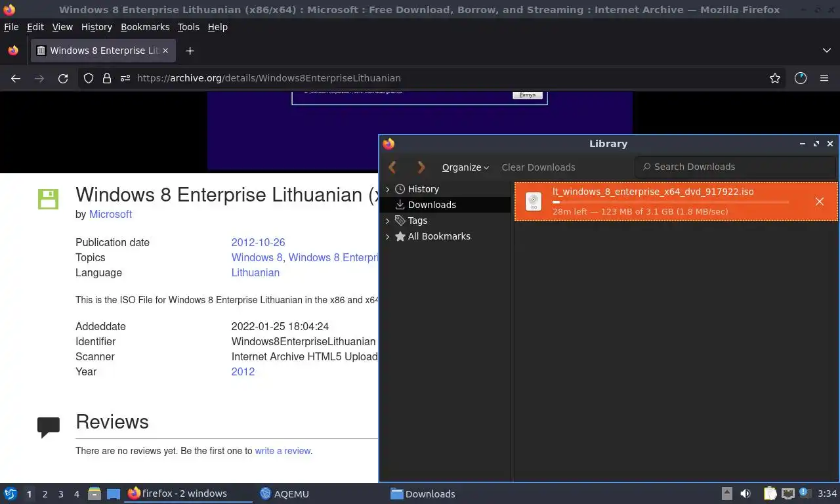Open the Help menu
The width and height of the screenshot is (840, 504).
(218, 27)
